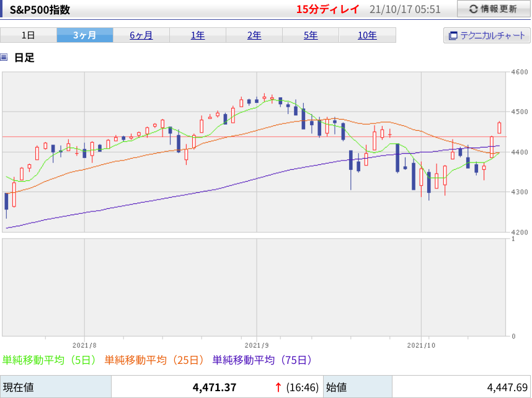Click the 2021/10 axis label
532x398 pixels.
coord(421,345)
